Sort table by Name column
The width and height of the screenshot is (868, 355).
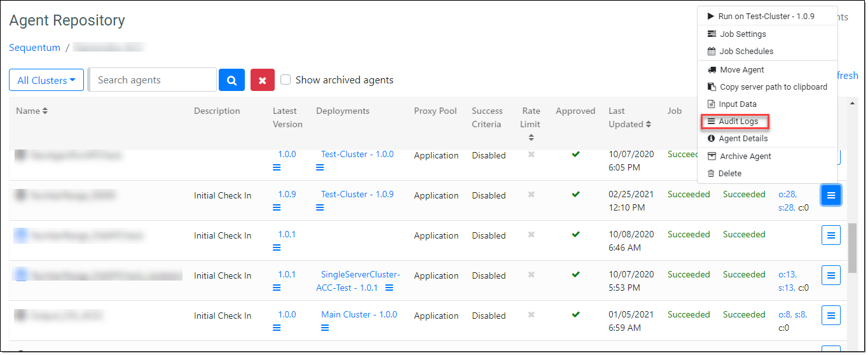pos(32,111)
